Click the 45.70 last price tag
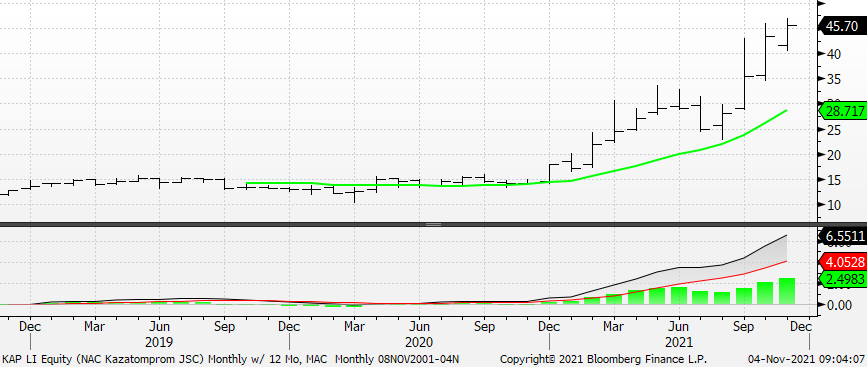The height and width of the screenshot is (367, 867). pos(843,26)
